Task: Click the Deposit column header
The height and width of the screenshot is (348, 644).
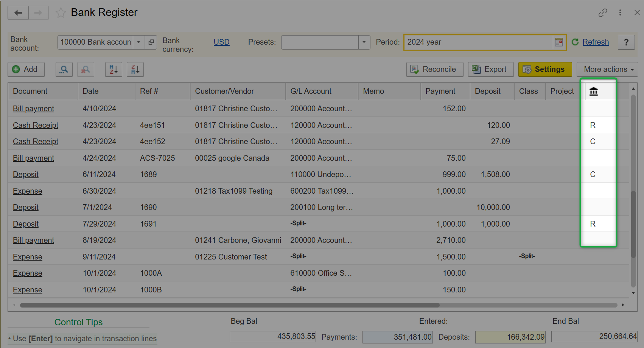Action: [492, 92]
